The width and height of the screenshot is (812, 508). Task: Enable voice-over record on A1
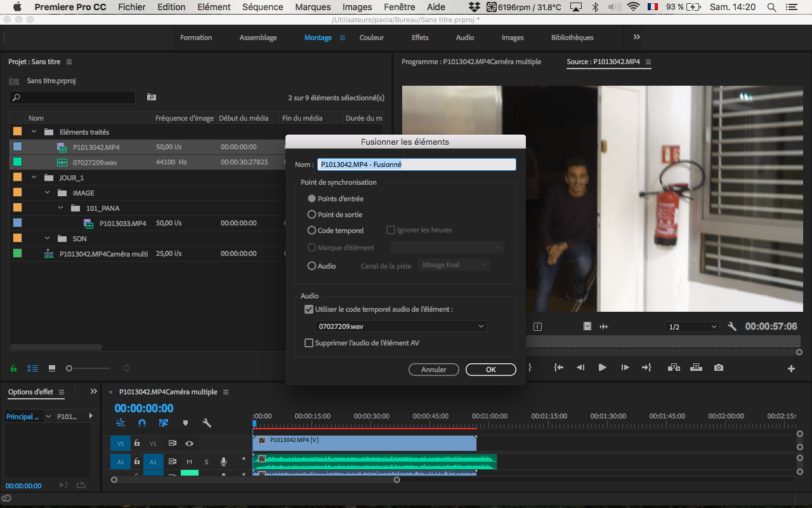223,462
